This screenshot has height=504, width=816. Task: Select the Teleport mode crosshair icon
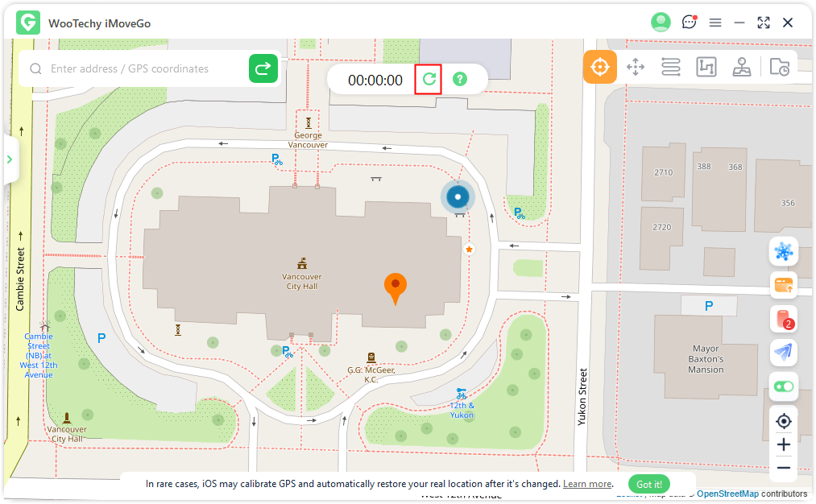600,67
